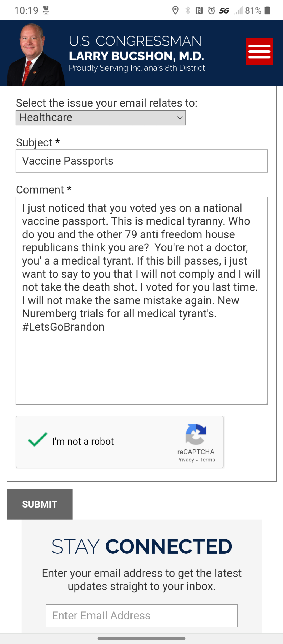Open the red hamburger menu
Image resolution: width=283 pixels, height=644 pixels.
[x=259, y=51]
